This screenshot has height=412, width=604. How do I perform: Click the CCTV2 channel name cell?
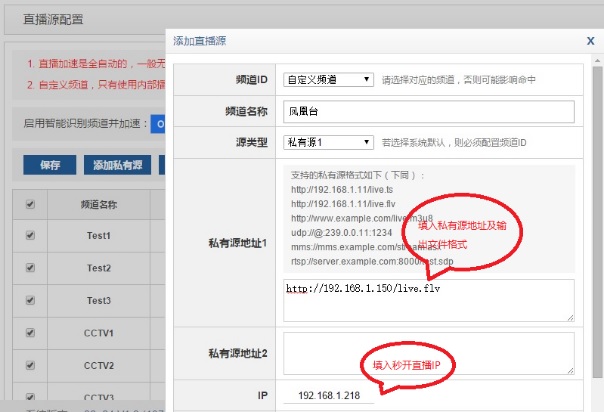99,365
